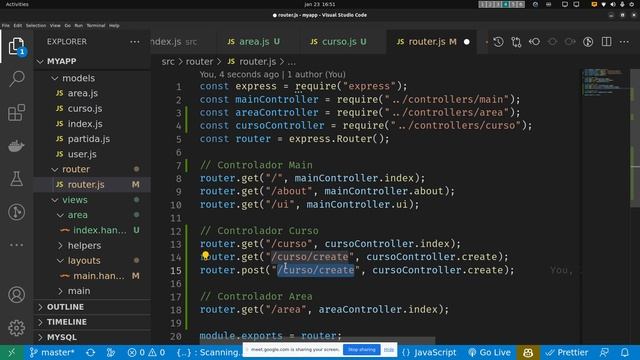Image resolution: width=640 pixels, height=360 pixels.
Task: Click the blame codelens 'You, 4 seconds ago'
Action: pos(239,74)
